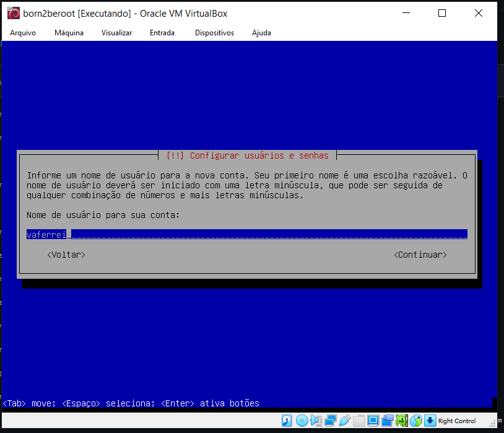Image resolution: width=504 pixels, height=433 pixels.
Task: Click the Tab/Espaço/Enter help line at bottom
Action: tap(131, 403)
